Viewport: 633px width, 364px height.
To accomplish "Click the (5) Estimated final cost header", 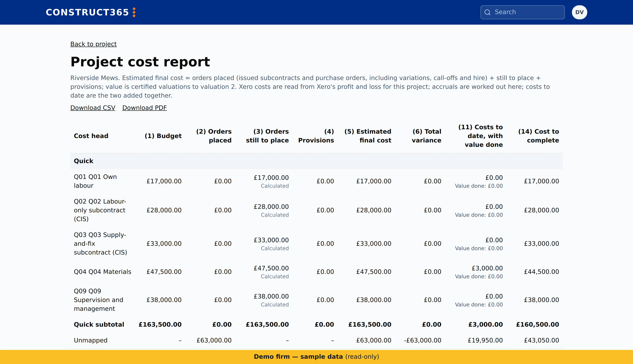I will [x=368, y=136].
